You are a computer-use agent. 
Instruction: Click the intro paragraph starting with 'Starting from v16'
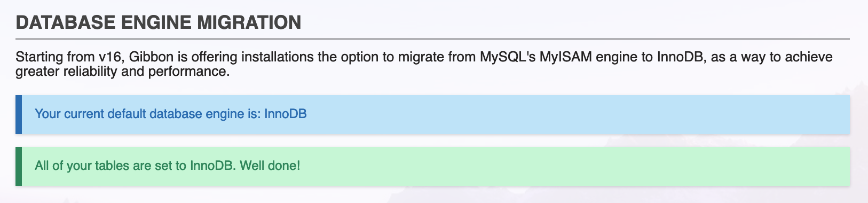coord(424,64)
